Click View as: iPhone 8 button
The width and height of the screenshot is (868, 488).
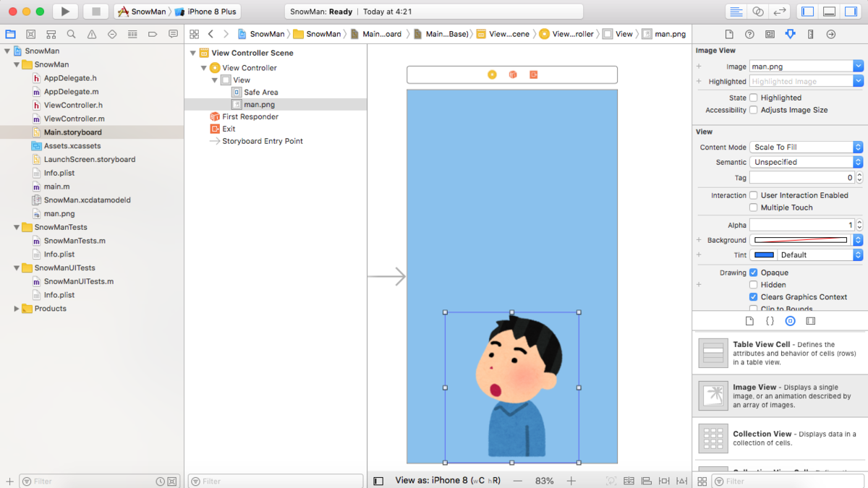pyautogui.click(x=448, y=481)
